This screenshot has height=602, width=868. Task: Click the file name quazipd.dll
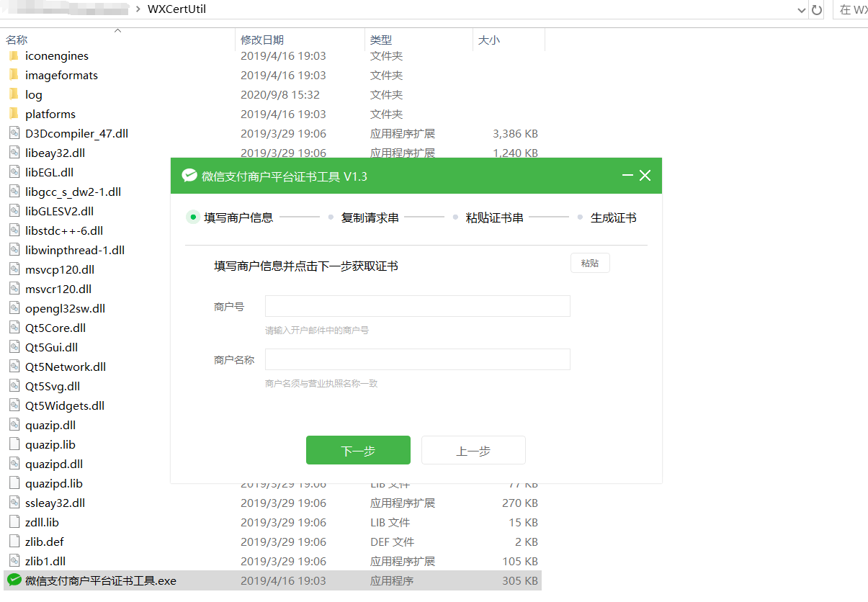(x=54, y=464)
